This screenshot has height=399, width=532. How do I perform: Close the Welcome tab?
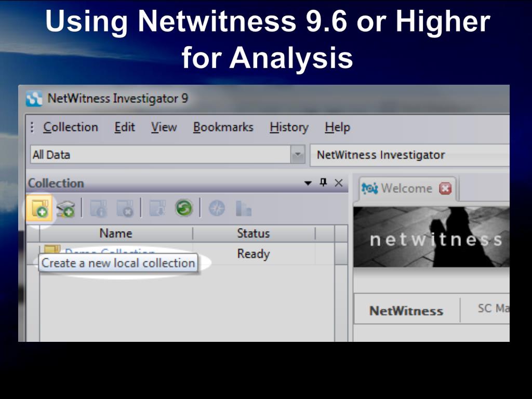click(445, 188)
